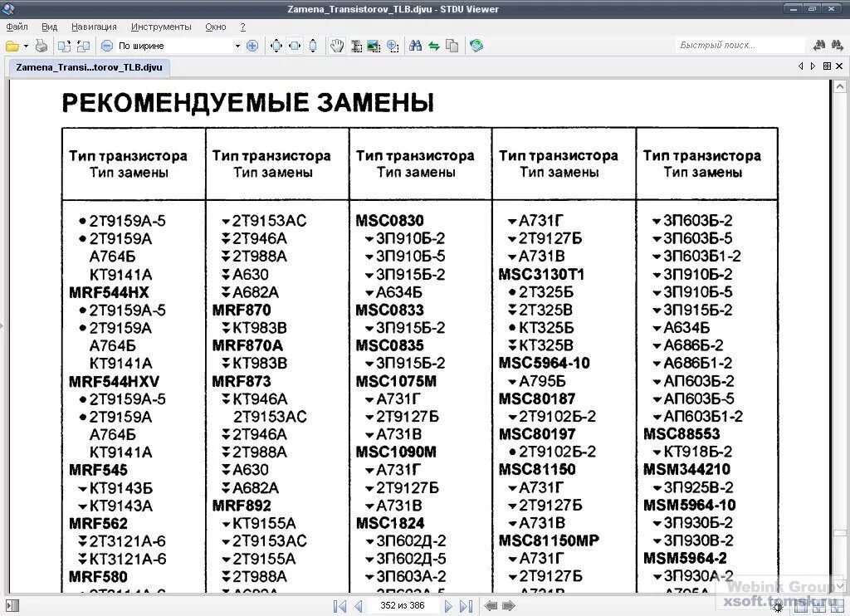Click transistor entry 'MSC0830'
Image resolution: width=850 pixels, height=616 pixels.
(x=390, y=221)
